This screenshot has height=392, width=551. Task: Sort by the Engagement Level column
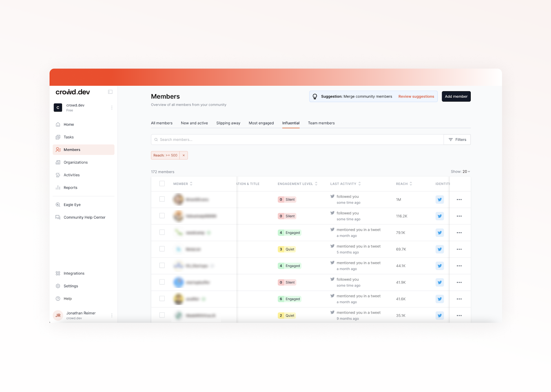tap(298, 184)
